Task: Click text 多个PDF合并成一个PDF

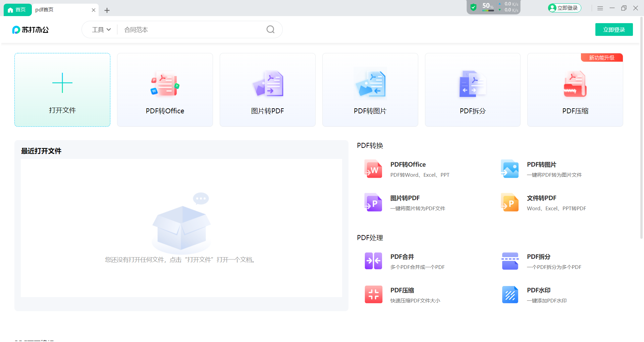Action: (417, 267)
